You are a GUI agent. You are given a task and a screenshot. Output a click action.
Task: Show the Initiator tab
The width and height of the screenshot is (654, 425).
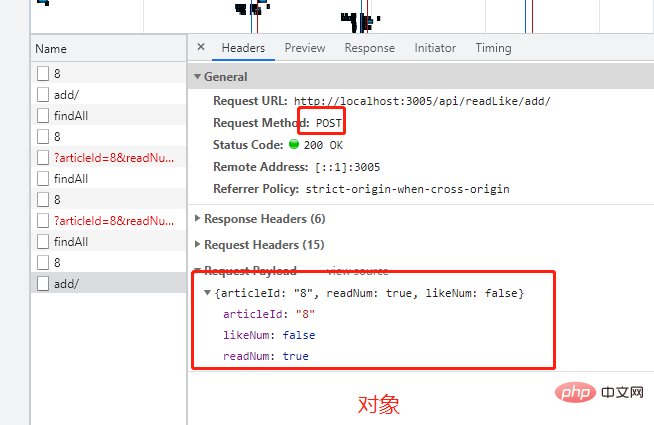[435, 48]
